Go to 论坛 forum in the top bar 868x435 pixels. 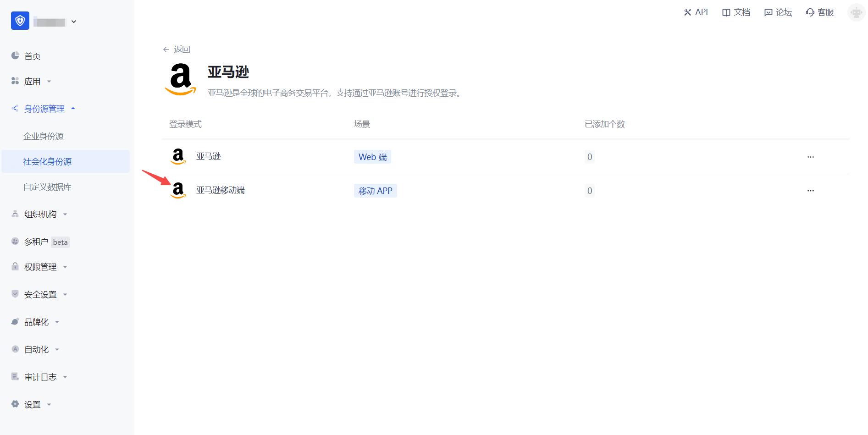click(778, 12)
